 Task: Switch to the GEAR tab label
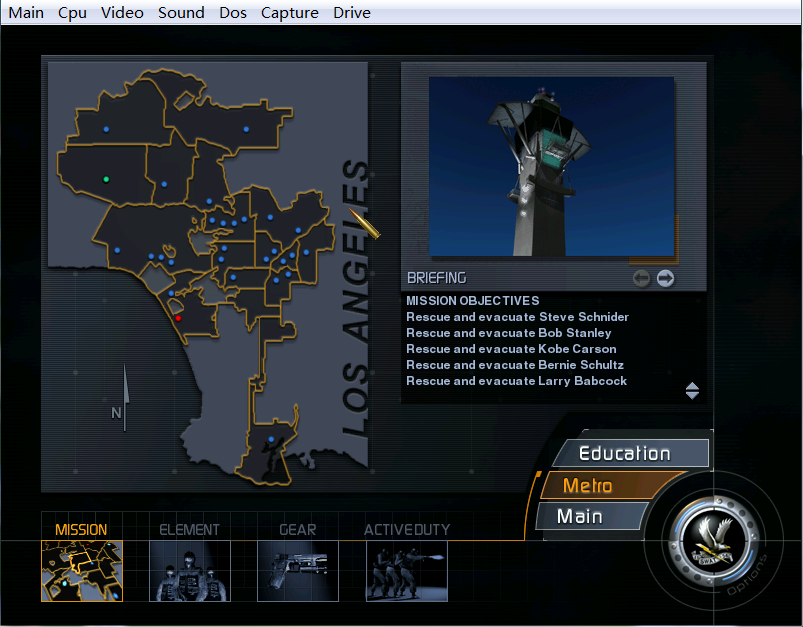(x=298, y=530)
